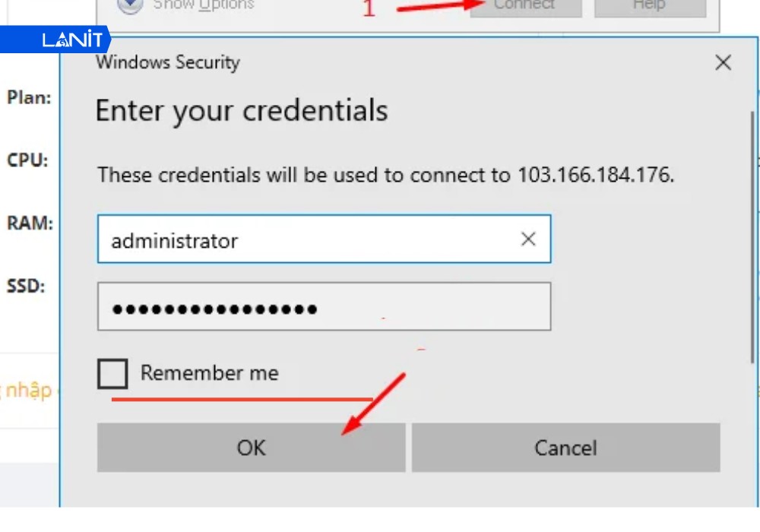
Task: Click the Help button in the background window
Action: (x=649, y=6)
